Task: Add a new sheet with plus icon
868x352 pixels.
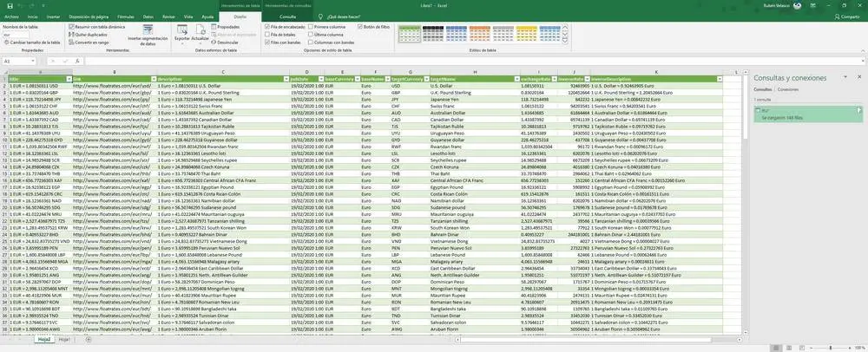Action: click(x=89, y=339)
